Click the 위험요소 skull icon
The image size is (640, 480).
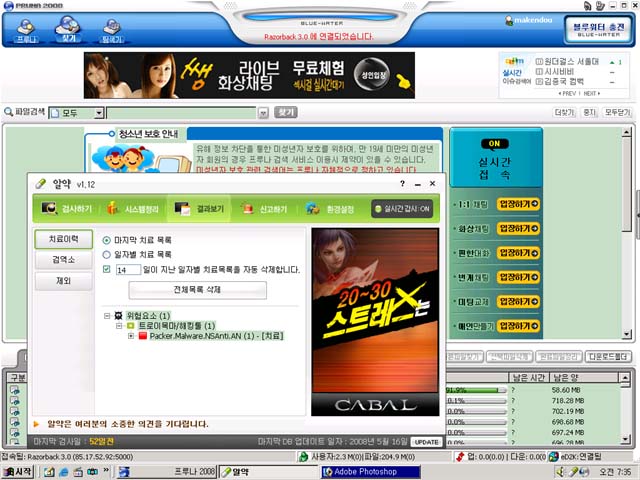click(x=118, y=316)
